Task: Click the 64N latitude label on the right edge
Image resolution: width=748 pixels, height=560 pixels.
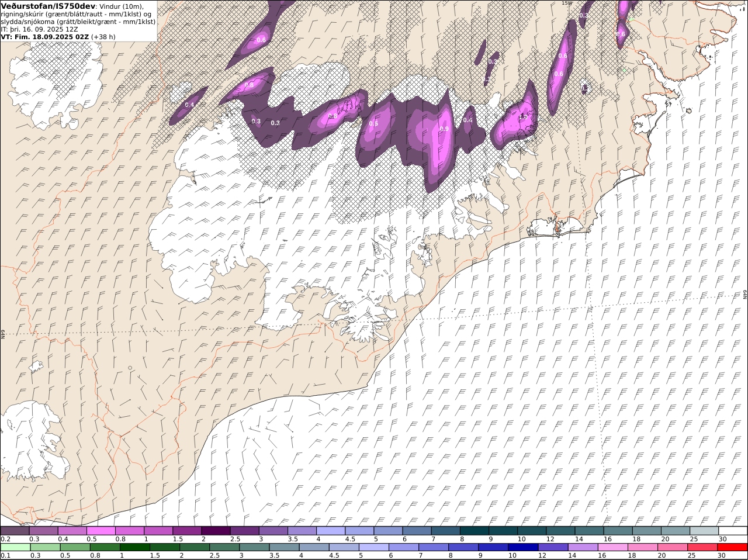Action: point(744,295)
